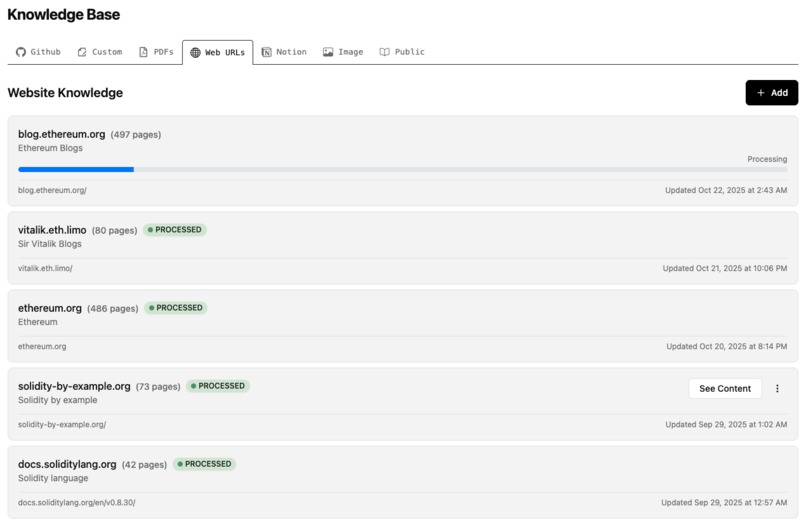Click the Web URLs globe icon
The image size is (806, 525).
tap(195, 52)
